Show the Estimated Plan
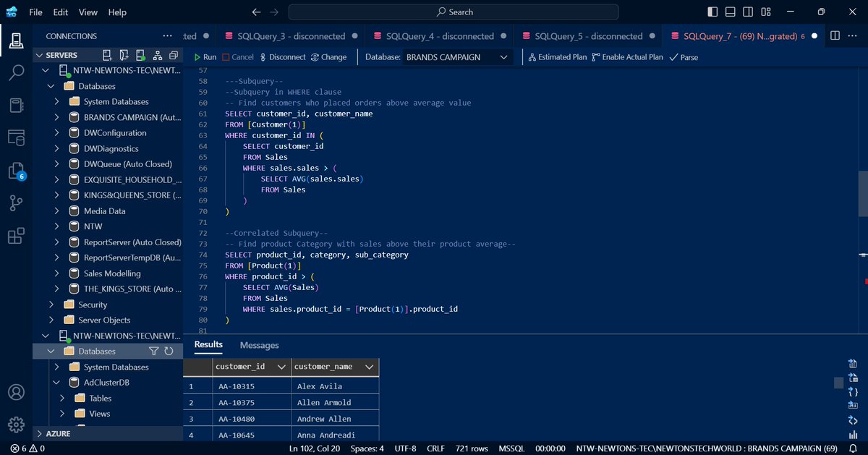Viewport: 868px width, 455px height. 557,57
